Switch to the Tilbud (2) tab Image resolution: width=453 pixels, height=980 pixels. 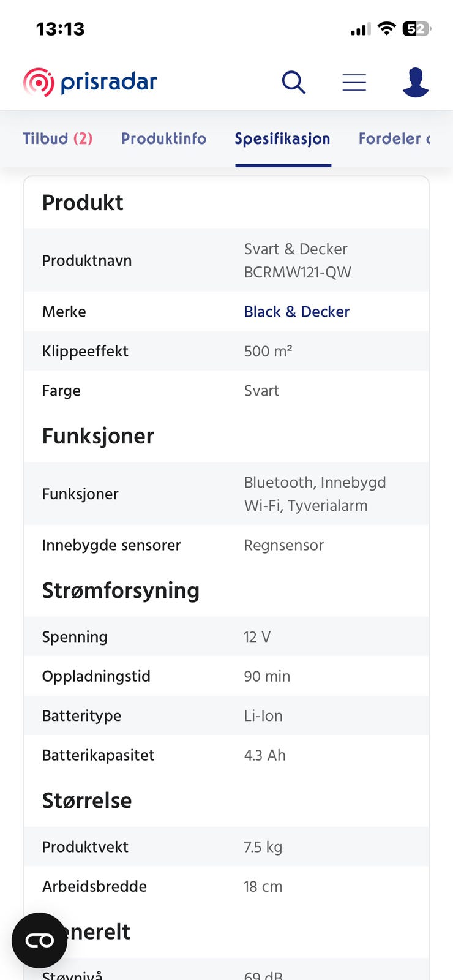[x=58, y=138]
